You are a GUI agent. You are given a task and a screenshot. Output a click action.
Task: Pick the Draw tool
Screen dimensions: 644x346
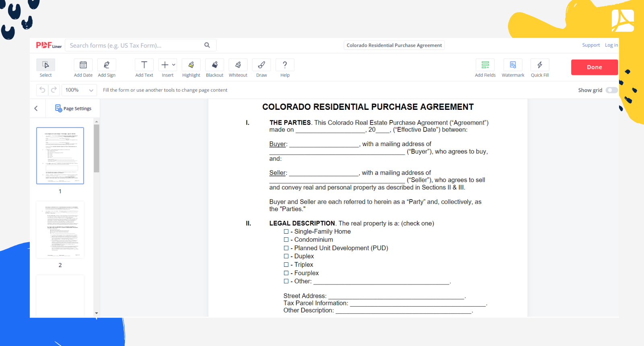point(262,65)
